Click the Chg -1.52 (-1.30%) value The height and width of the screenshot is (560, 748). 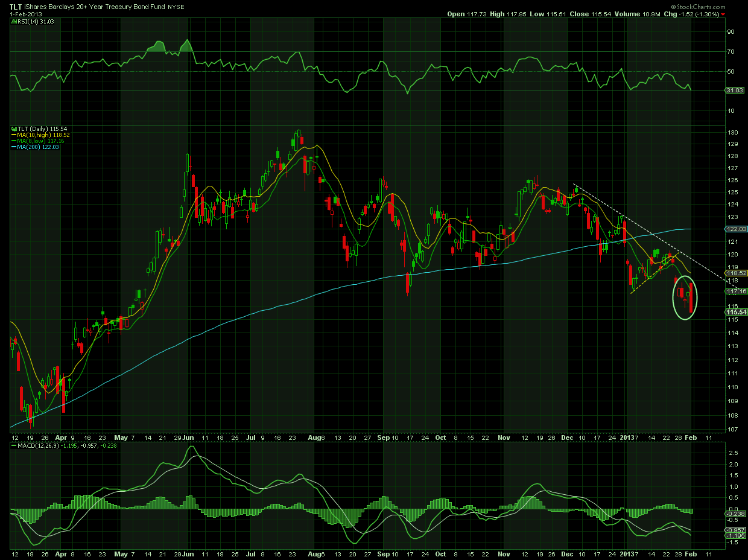tap(690, 14)
